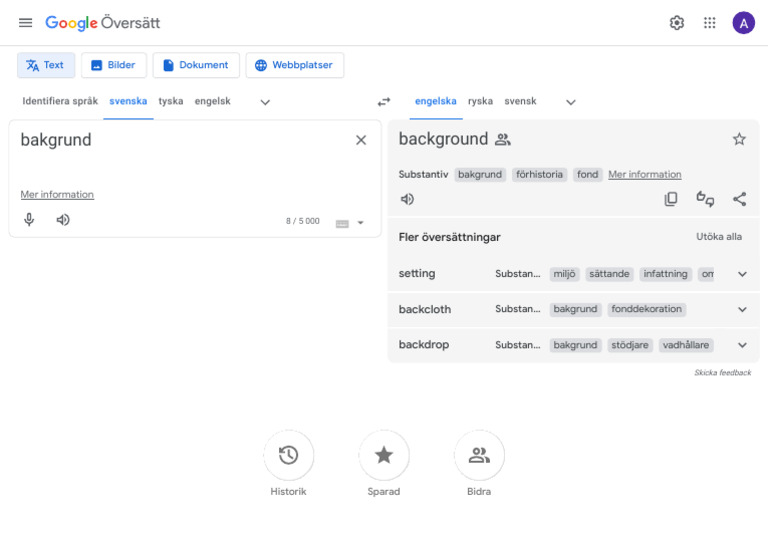Switch to Webbplatser translation mode
Screen dimensions: 768x535
coord(295,65)
